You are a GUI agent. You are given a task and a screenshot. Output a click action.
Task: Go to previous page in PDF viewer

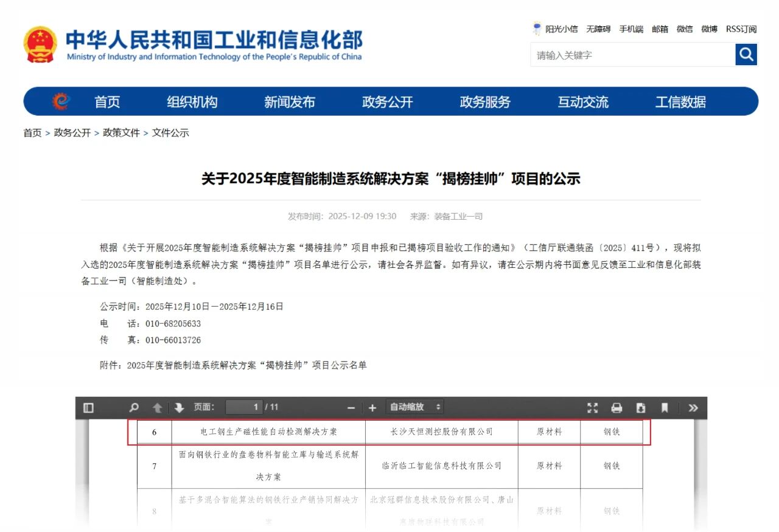coord(157,407)
